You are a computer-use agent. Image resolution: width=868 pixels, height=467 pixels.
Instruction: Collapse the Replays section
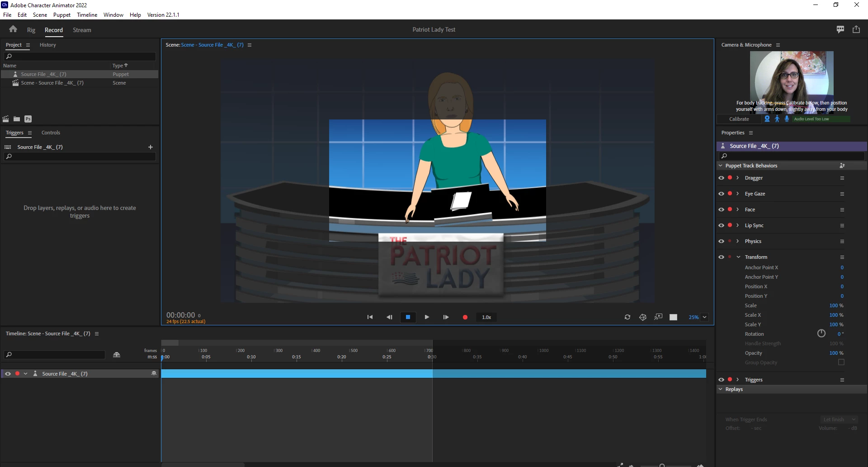(x=721, y=389)
